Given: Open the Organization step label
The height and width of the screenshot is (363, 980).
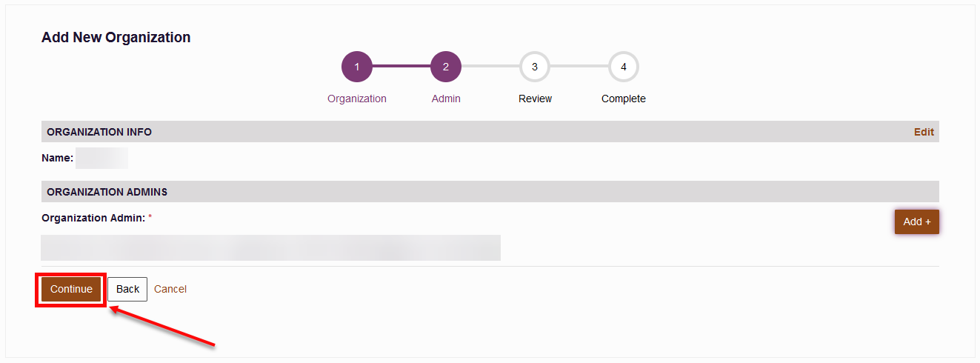Looking at the screenshot, I should pyautogui.click(x=357, y=99).
